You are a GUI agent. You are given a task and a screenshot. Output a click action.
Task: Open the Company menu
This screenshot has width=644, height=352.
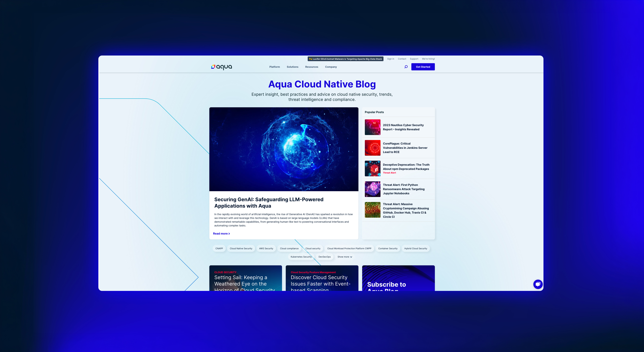[x=331, y=67]
